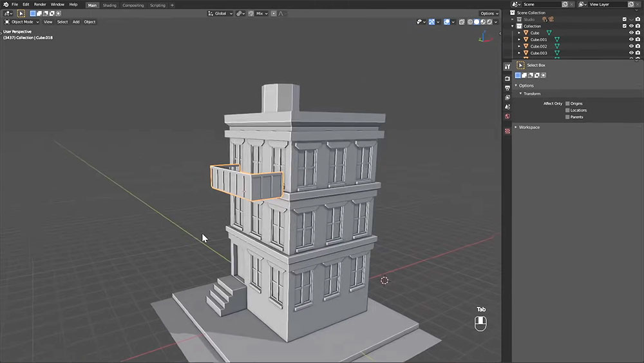Open the World properties tab
This screenshot has height=363, width=644.
(507, 116)
